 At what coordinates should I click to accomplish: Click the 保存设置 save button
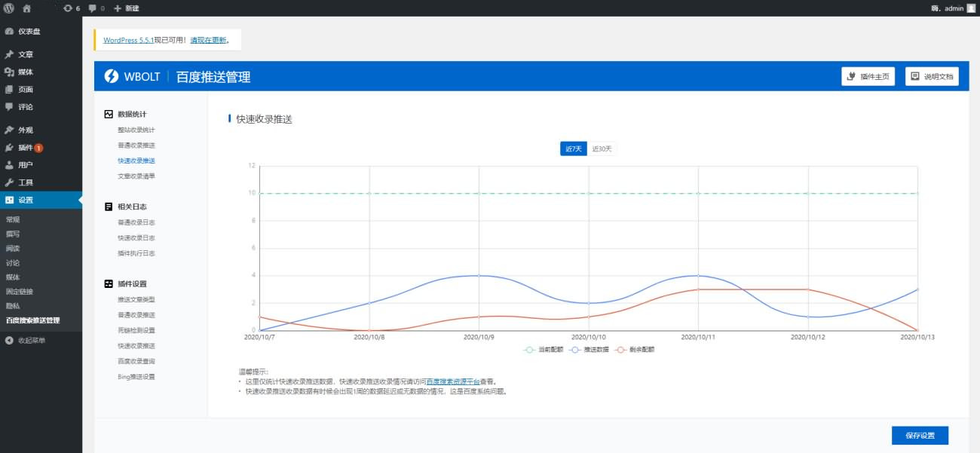pos(920,436)
